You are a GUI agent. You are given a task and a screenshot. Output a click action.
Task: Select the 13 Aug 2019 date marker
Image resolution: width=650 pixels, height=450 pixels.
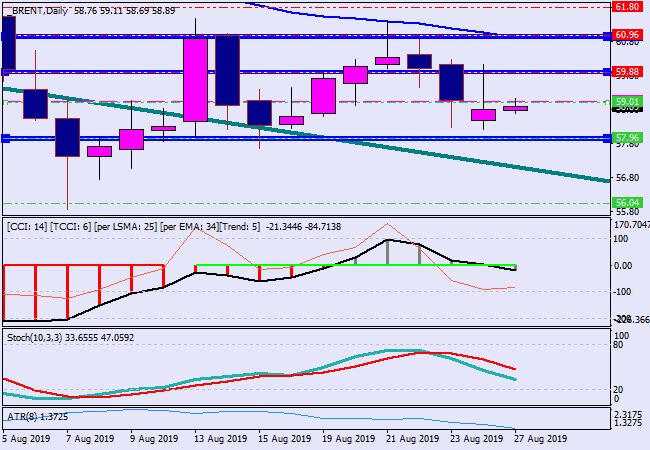(220, 438)
